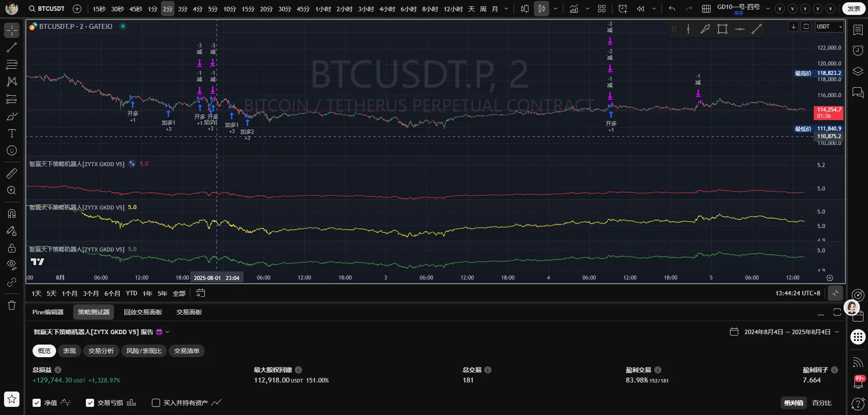Open the backtest date range dropdown
This screenshot has height=415, width=868.
click(x=785, y=332)
